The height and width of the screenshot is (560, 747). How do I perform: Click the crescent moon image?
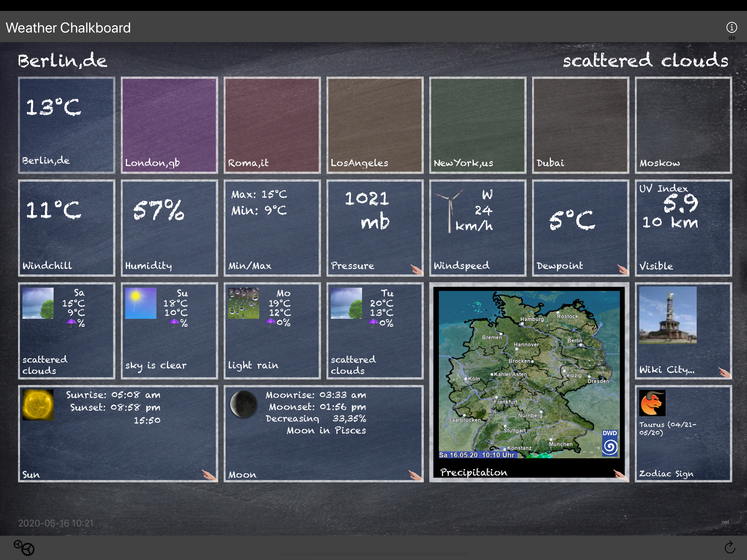[243, 404]
